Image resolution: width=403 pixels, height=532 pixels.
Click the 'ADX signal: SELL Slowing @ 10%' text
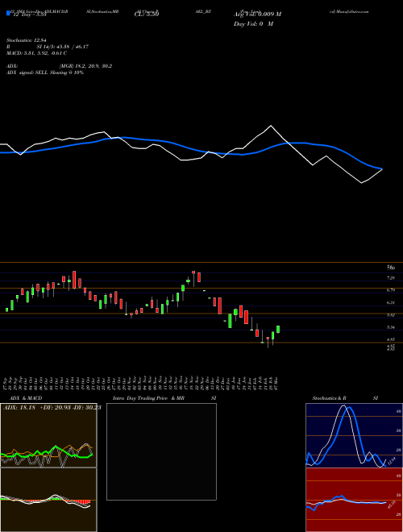(x=45, y=73)
